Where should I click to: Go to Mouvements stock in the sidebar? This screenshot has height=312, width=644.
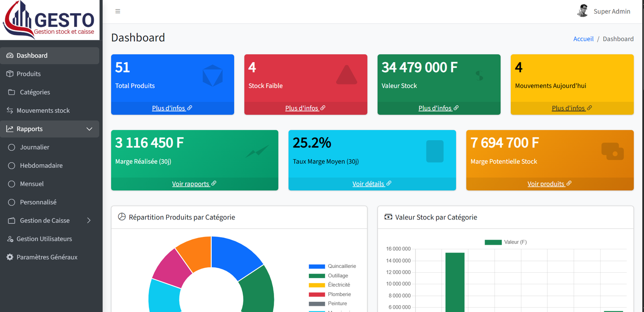(50, 111)
